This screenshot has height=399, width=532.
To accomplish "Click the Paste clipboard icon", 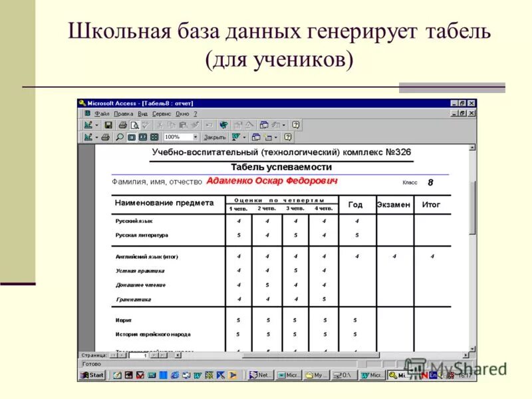I will tap(184, 125).
